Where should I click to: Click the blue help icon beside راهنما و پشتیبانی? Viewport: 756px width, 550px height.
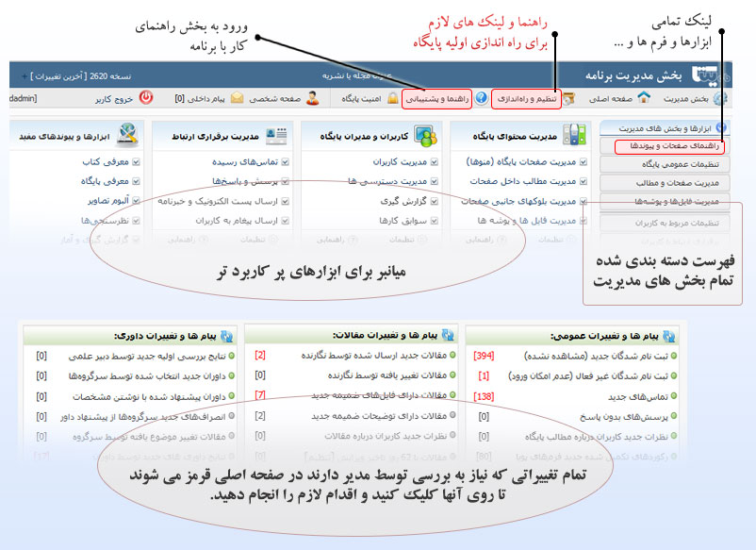[481, 97]
